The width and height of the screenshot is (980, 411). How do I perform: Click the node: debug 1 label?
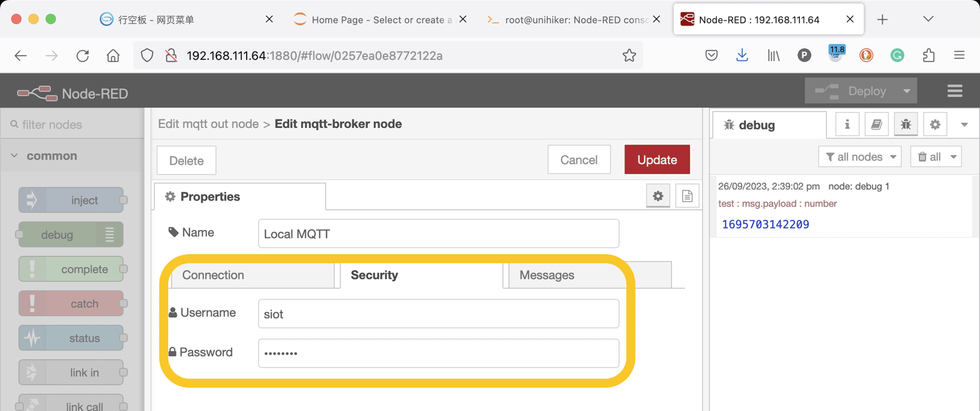point(859,186)
